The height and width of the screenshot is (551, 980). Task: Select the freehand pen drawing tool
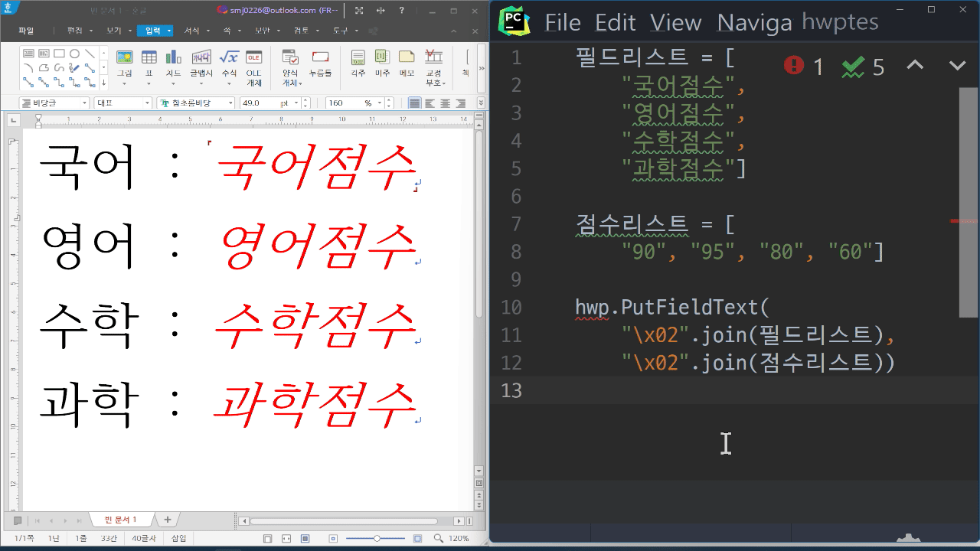tap(74, 67)
